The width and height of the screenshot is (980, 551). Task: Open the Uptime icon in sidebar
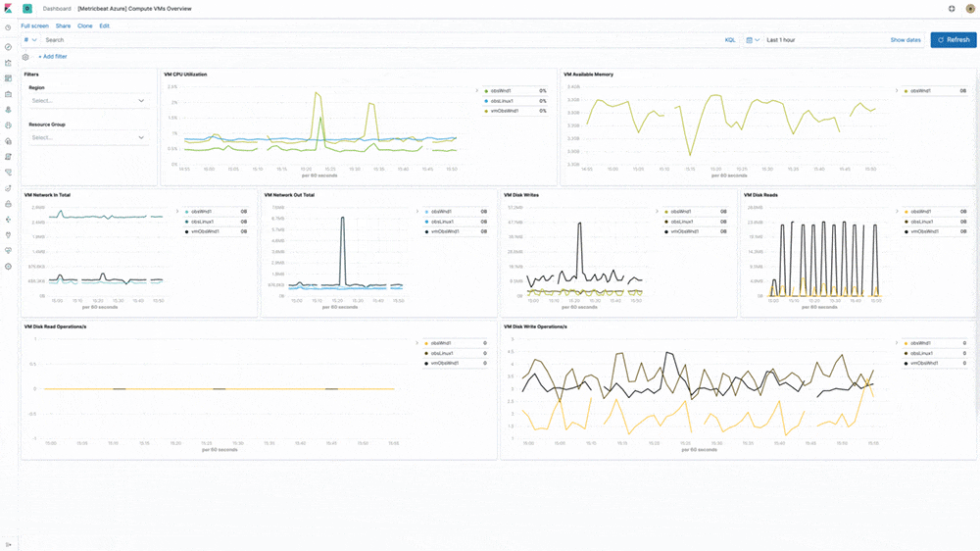pos(8,187)
